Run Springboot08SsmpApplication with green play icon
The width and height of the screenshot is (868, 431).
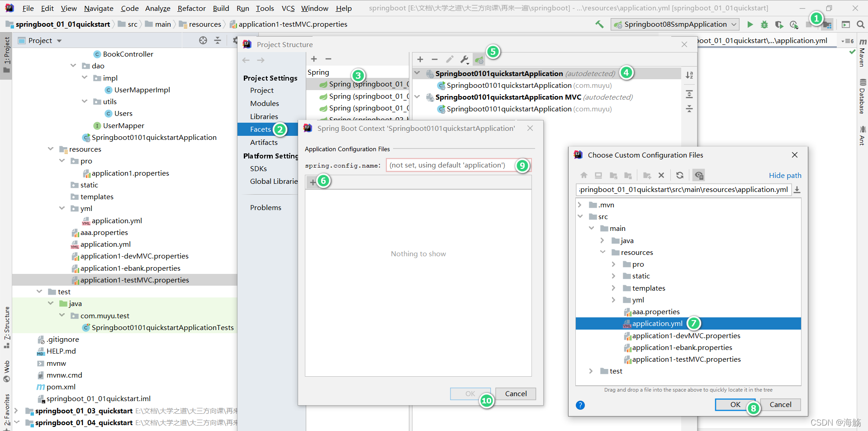click(x=750, y=24)
